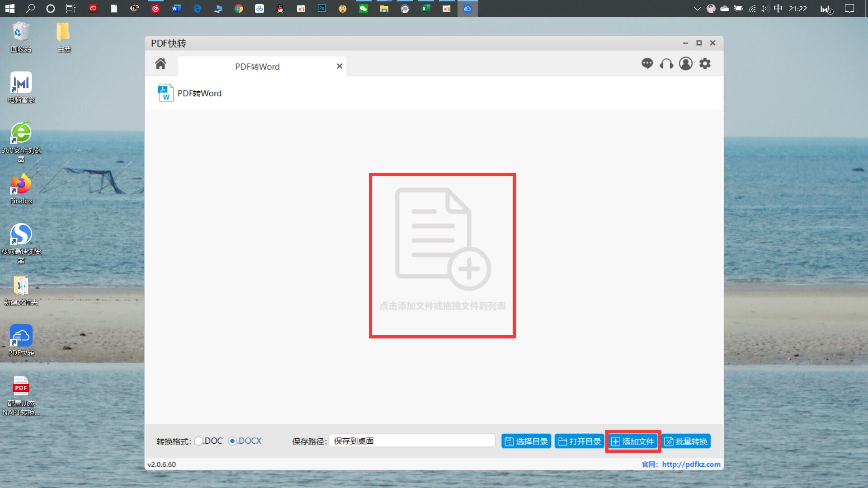Viewport: 868px width, 488px height.
Task: Open WeChat from the taskbar
Action: [363, 9]
